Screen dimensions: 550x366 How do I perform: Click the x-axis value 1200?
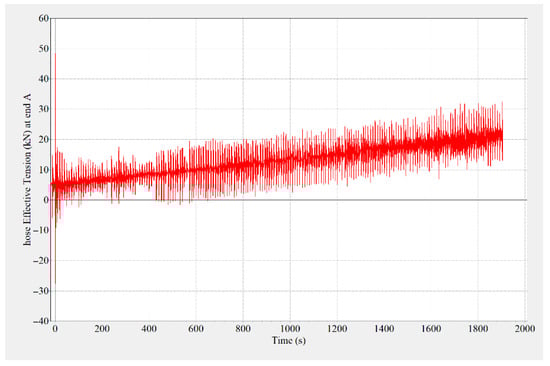[x=337, y=328]
